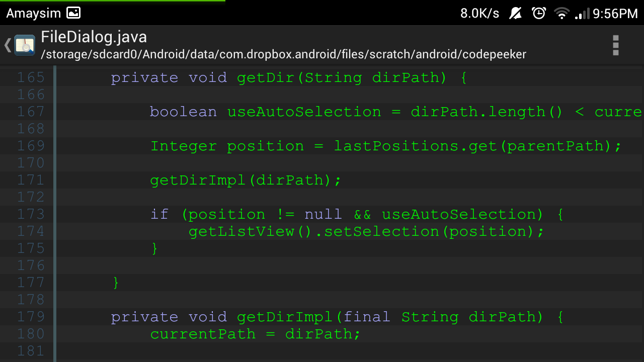Tap the Wi-Fi signal icon
The image size is (644, 362).
tap(561, 14)
